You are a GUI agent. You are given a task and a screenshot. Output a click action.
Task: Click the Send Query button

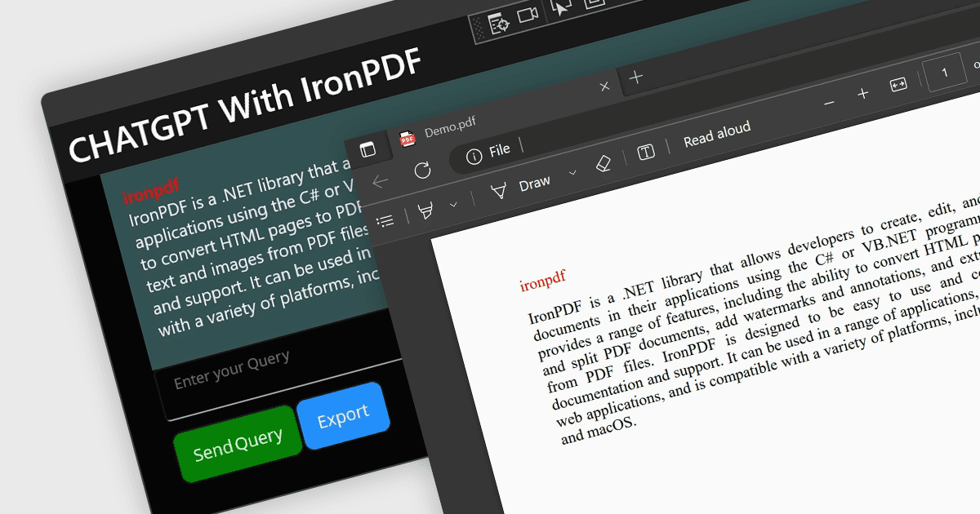[x=237, y=444]
